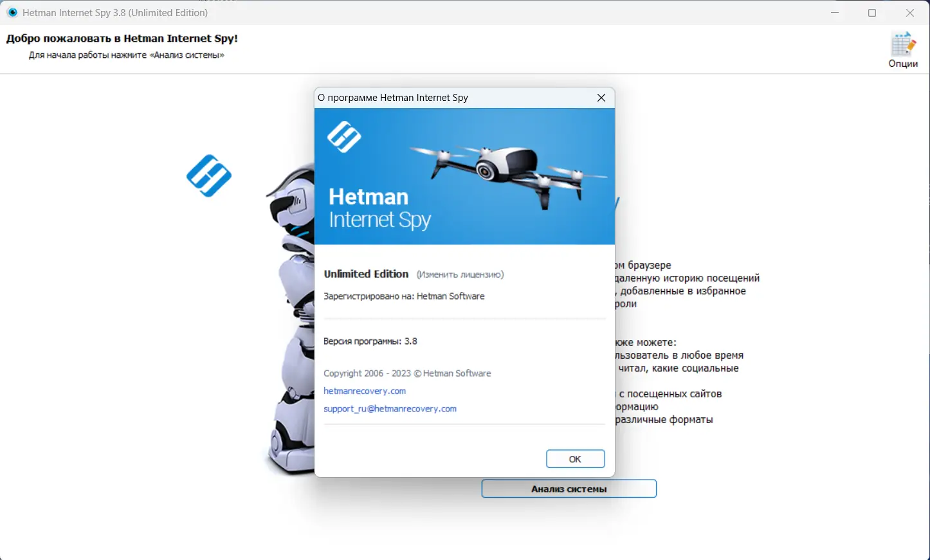Screen dimensions: 930x560
Task: Click the Hetman logo in the About dialog
Action: [343, 137]
